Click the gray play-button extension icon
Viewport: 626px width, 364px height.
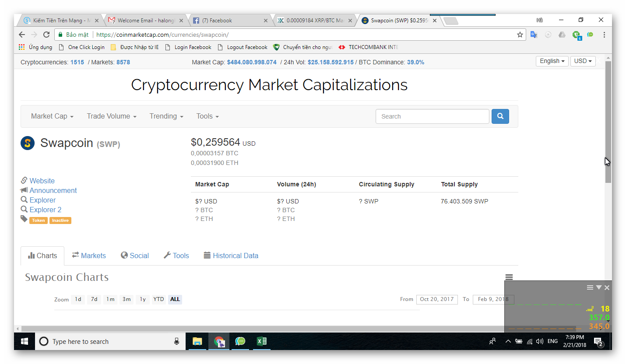tap(548, 35)
